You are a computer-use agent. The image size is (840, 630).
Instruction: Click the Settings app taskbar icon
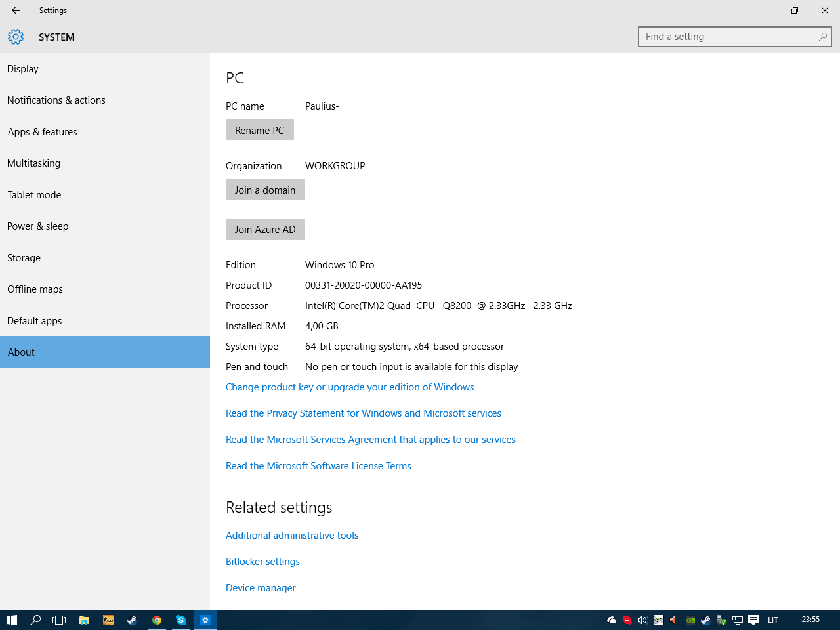click(205, 620)
